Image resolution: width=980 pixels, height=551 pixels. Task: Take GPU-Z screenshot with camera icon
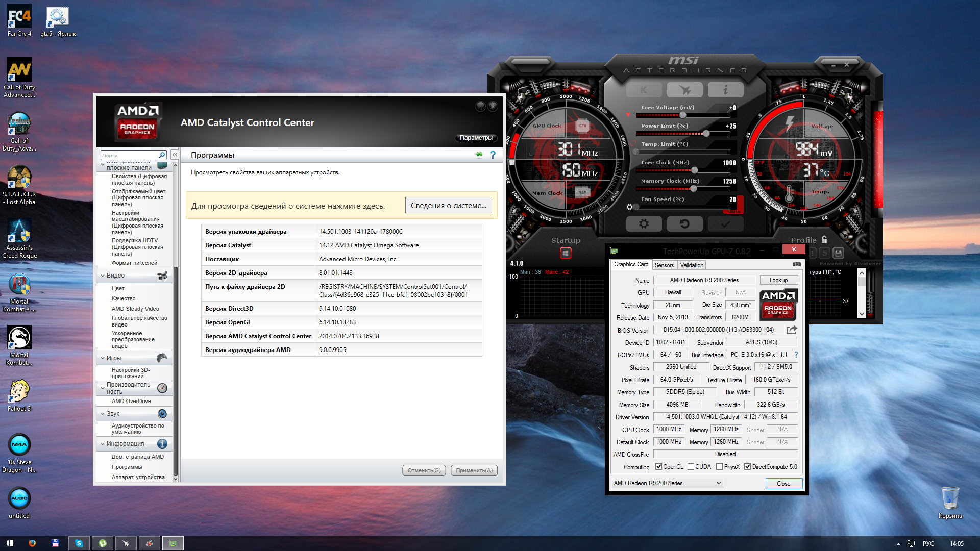point(796,264)
